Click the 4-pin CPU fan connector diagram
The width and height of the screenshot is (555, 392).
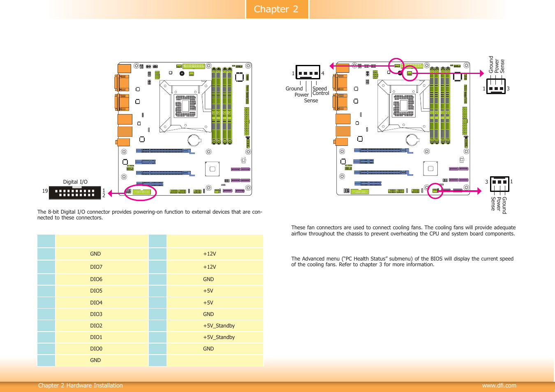pos(308,72)
